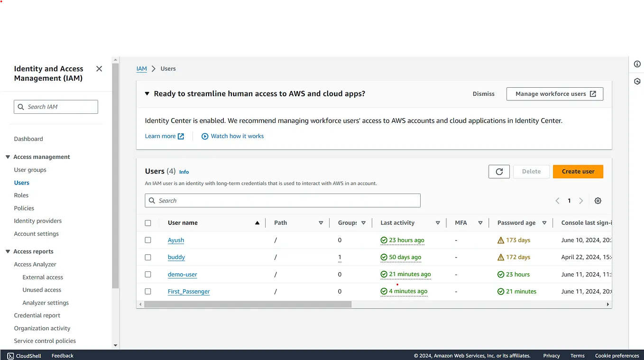
Task: Click the CloudShell icon in the bottom bar
Action: 10,355
